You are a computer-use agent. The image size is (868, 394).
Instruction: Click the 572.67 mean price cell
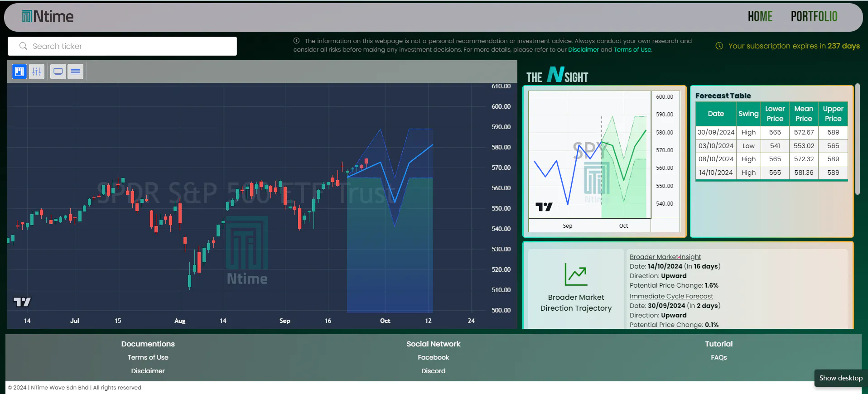804,132
